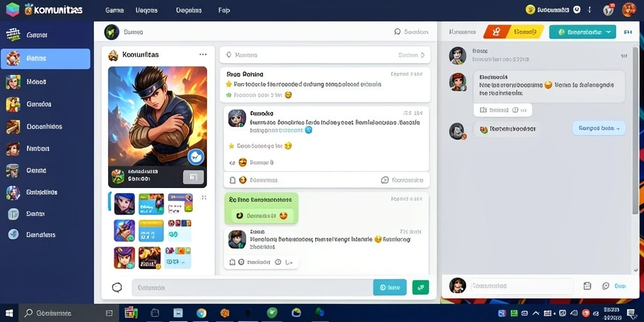
Task: Switch to the yellow tab in chat panel
Action: click(x=527, y=31)
